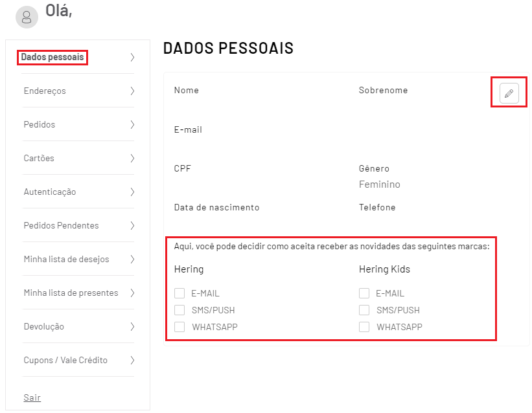Click the pencil edit icon
Screen dimensions: 532x413
coord(509,93)
